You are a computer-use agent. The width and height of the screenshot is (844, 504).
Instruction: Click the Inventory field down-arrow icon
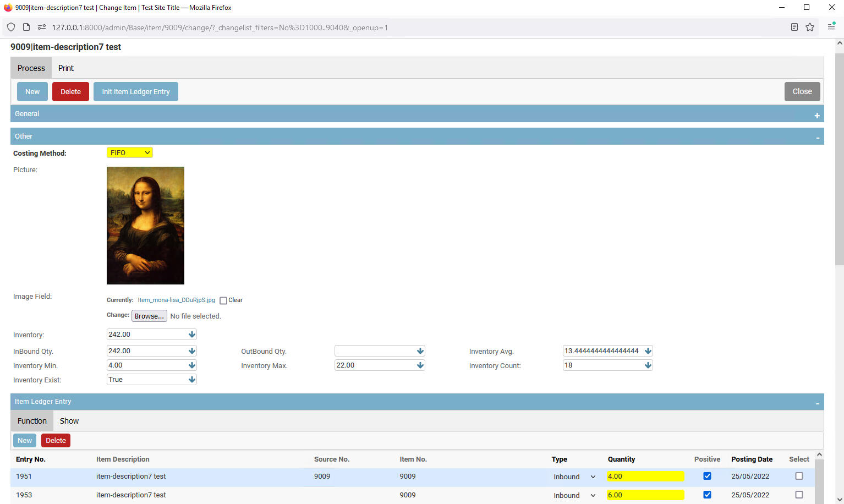191,335
